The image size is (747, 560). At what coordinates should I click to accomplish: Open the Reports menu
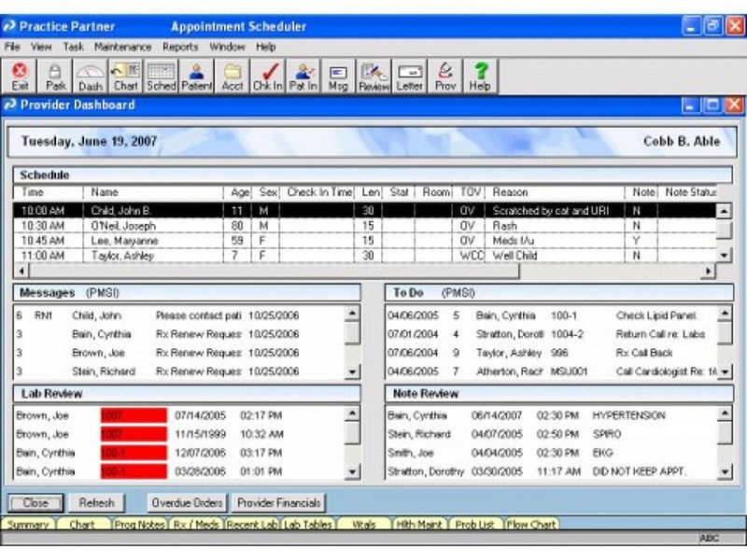click(180, 47)
